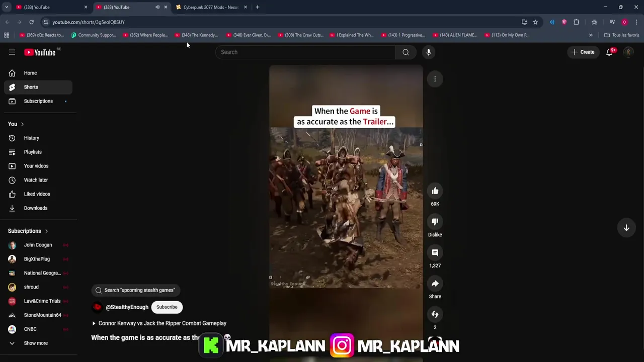Dislike the Short with thumbs down
Screen dimensions: 644x362
coord(435,222)
